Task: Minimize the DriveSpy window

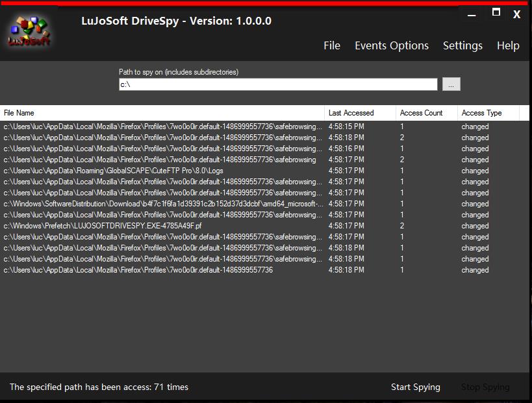Action: click(472, 16)
